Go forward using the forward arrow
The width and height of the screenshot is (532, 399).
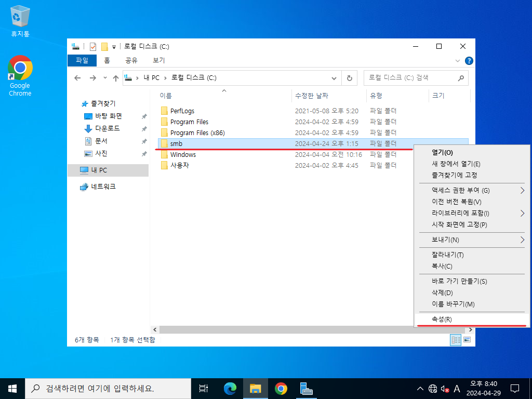92,78
